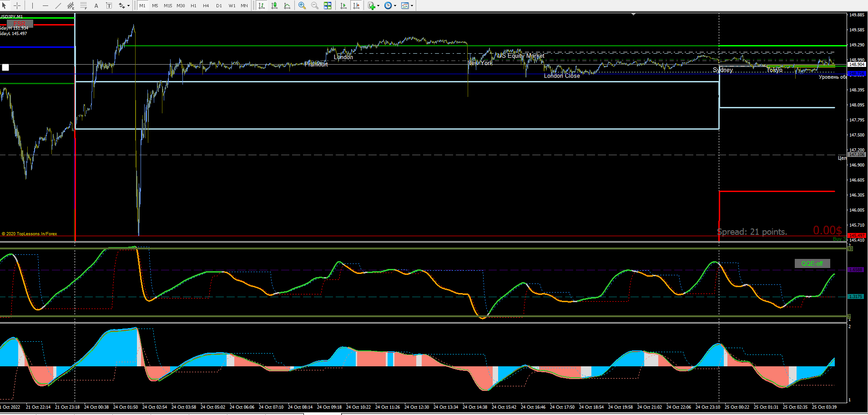Select the text label tool
Screen dimensions: 868x415
coord(109,5)
